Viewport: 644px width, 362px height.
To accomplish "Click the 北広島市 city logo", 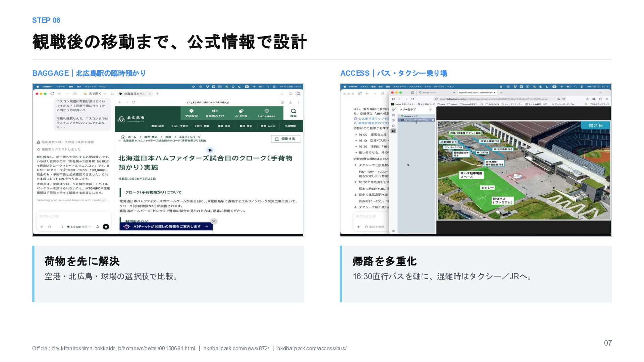I will pyautogui.click(x=131, y=119).
